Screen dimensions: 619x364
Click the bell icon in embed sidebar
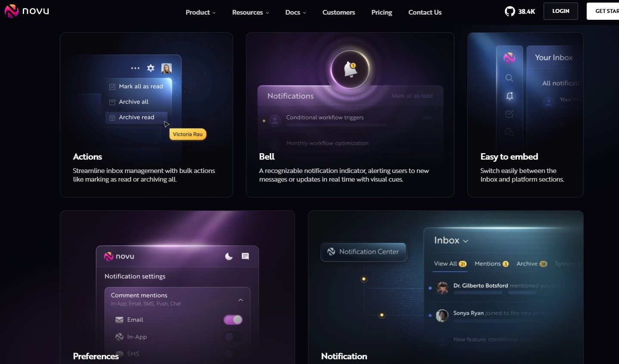tap(510, 96)
